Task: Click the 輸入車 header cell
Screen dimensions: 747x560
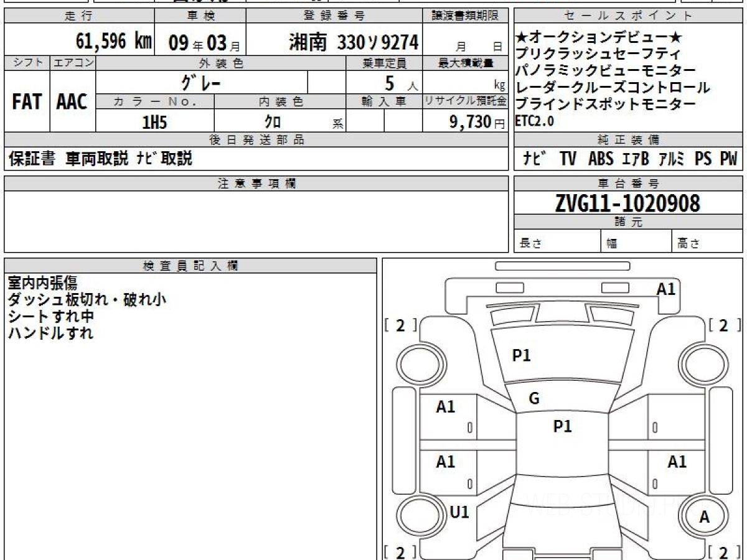Action: pyautogui.click(x=384, y=102)
